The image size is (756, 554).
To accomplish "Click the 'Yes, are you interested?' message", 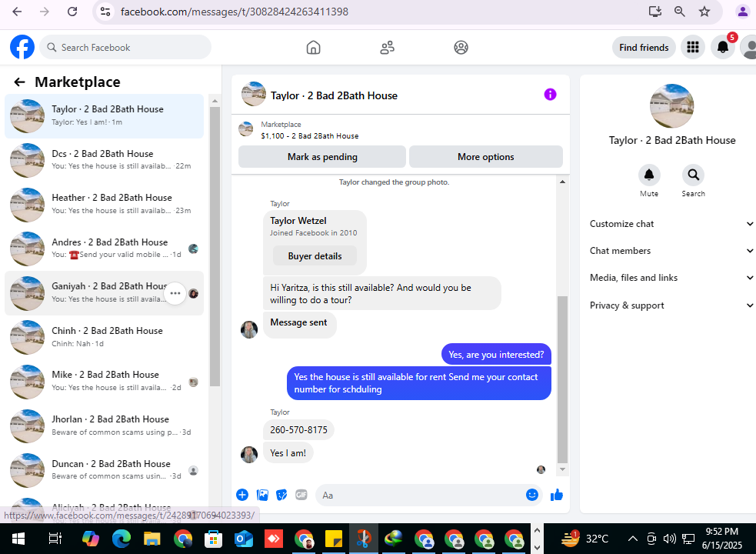I will (x=496, y=355).
